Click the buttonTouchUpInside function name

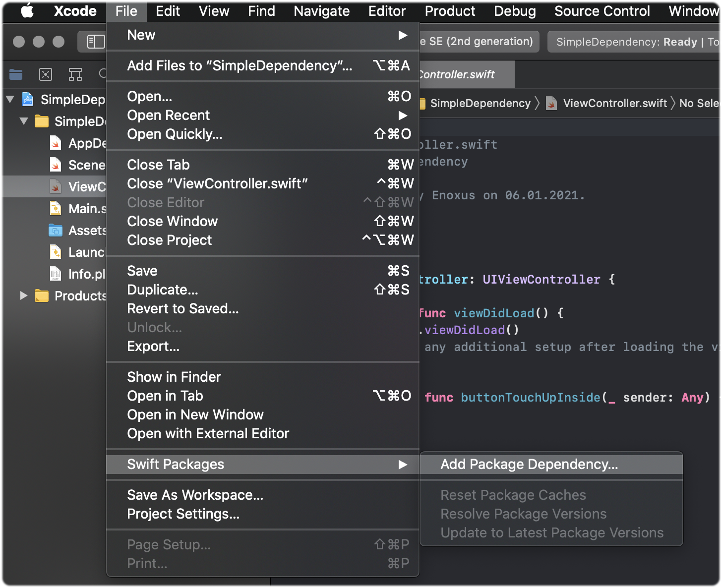(531, 397)
